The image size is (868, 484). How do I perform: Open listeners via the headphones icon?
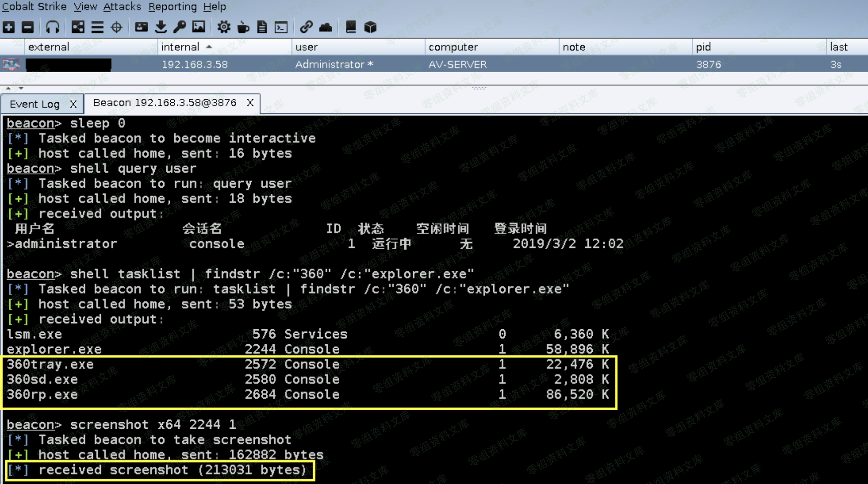point(52,27)
